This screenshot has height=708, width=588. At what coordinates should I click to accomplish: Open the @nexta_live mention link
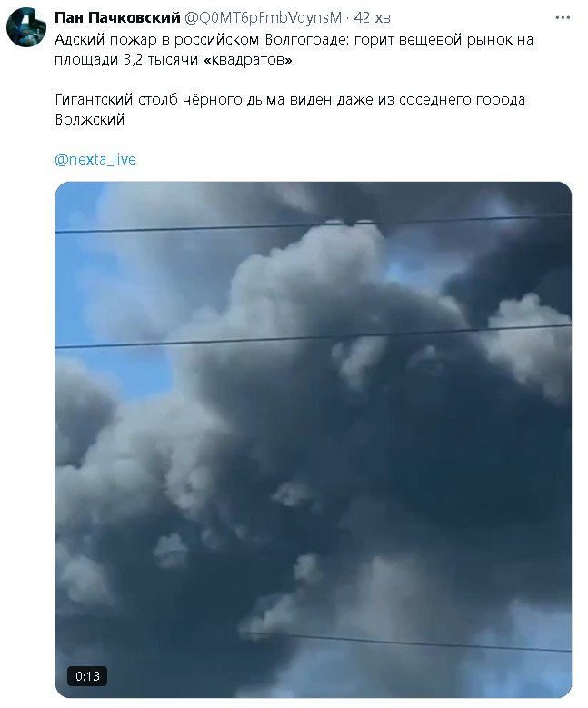click(x=95, y=159)
